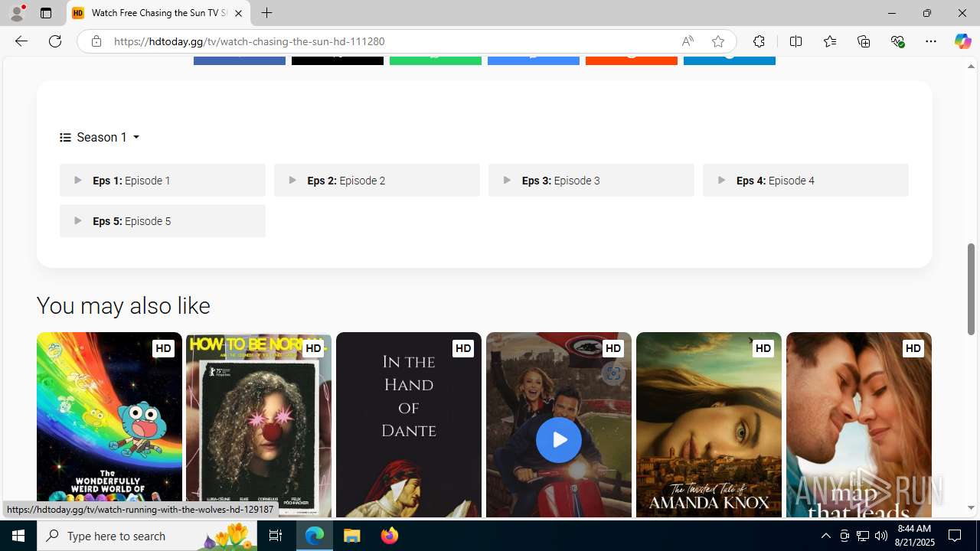Open Split screen view
This screenshot has width=980, height=551.
click(795, 41)
